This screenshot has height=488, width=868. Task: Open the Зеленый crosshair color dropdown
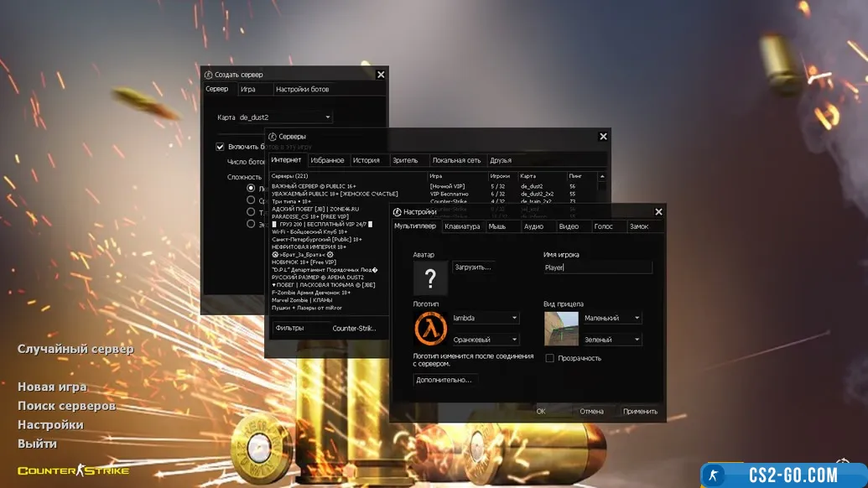coord(612,340)
